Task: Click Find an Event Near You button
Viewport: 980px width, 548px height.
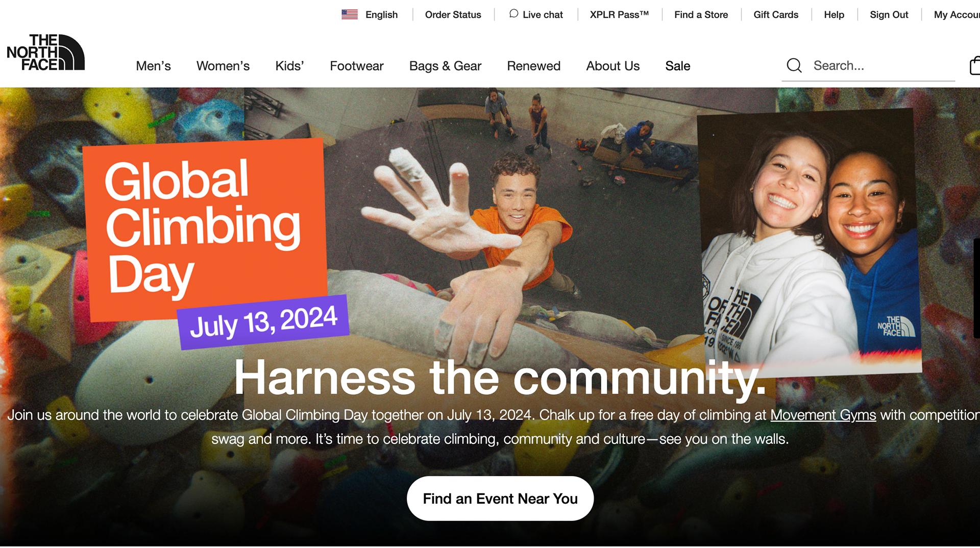Action: pyautogui.click(x=500, y=499)
